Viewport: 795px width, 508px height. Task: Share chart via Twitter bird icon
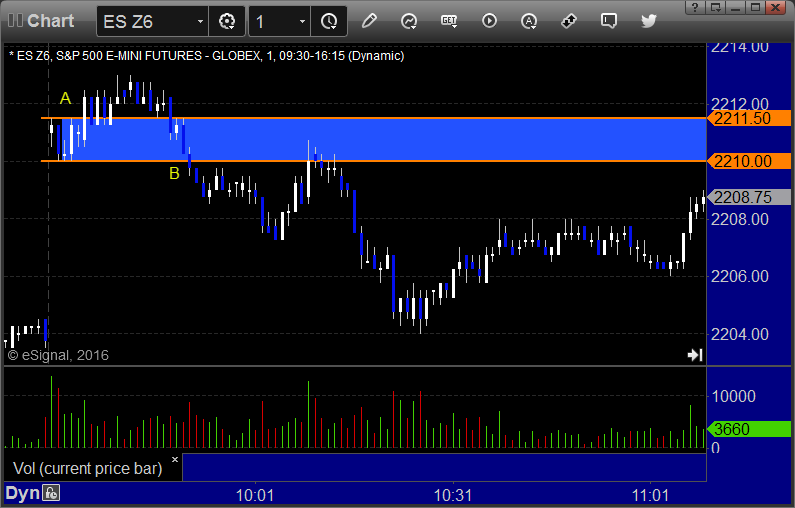tap(648, 21)
